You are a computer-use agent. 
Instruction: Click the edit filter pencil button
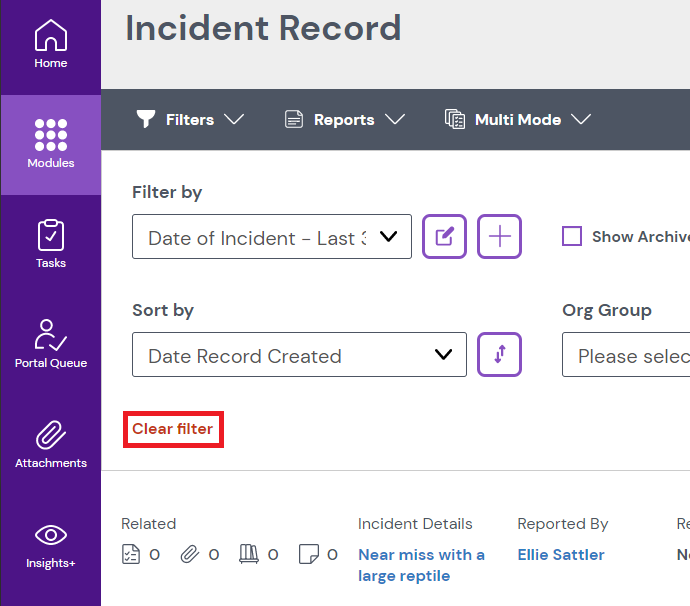click(444, 237)
